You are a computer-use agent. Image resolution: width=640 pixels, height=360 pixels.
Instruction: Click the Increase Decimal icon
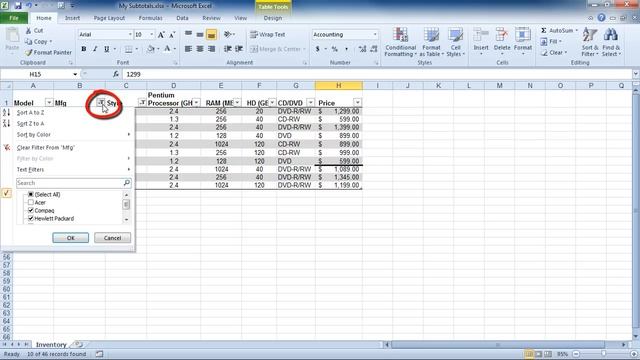[362, 49]
